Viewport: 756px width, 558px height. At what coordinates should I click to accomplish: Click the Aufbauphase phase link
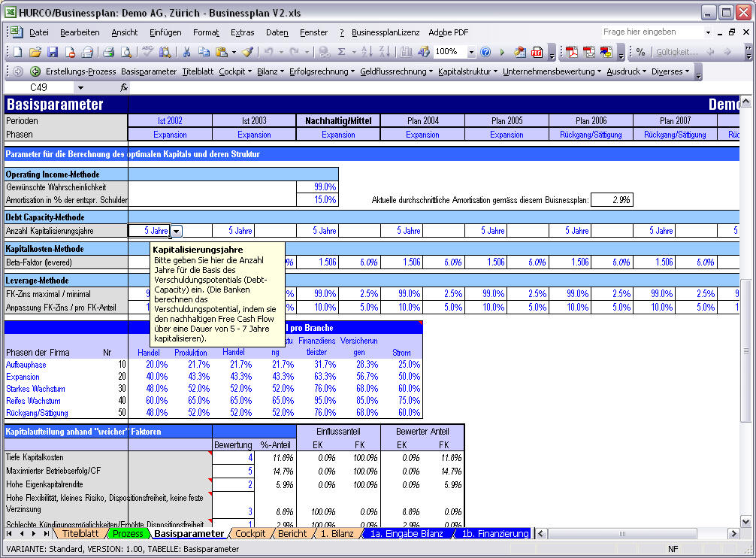(26, 365)
